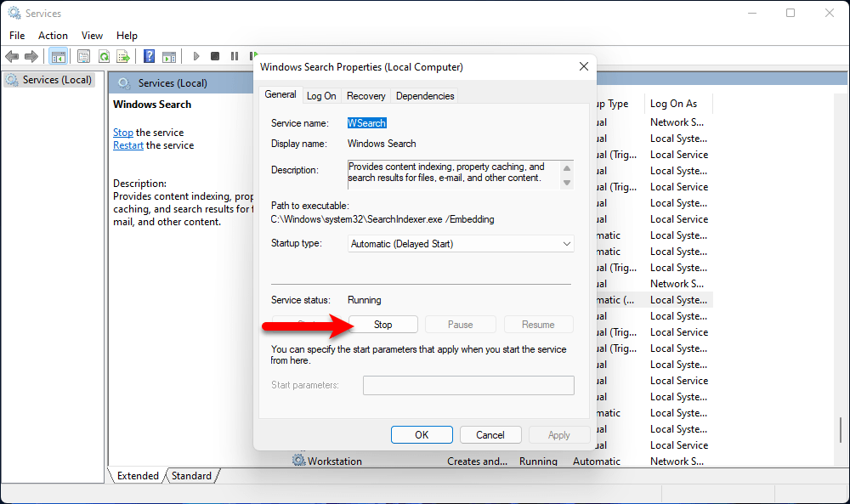The width and height of the screenshot is (850, 504).
Task: Click the Pause button in dialog
Action: [460, 324]
